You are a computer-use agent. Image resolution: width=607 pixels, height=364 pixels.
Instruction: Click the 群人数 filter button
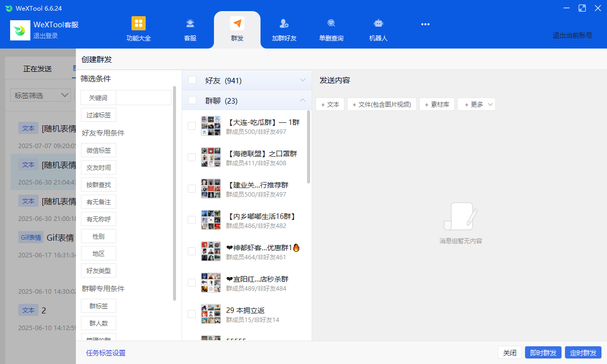[99, 323]
